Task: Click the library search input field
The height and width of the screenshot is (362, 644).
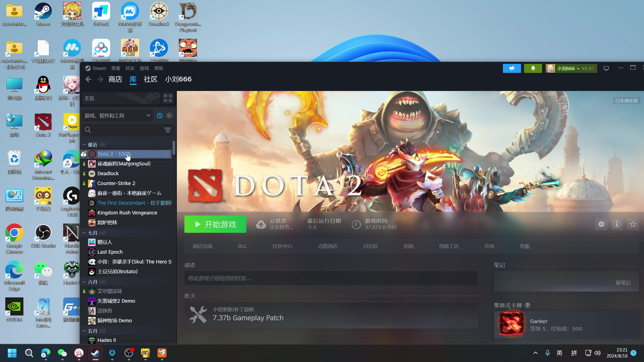Action: [126, 130]
